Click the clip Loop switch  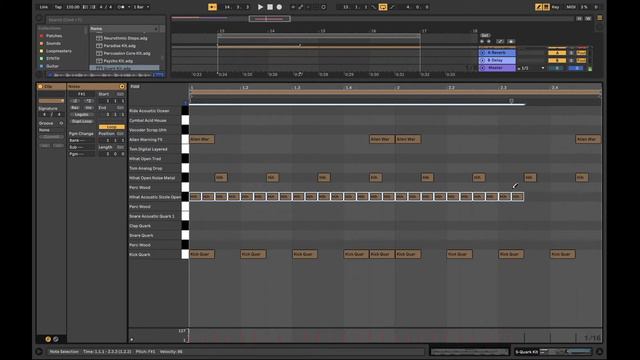tap(112, 127)
